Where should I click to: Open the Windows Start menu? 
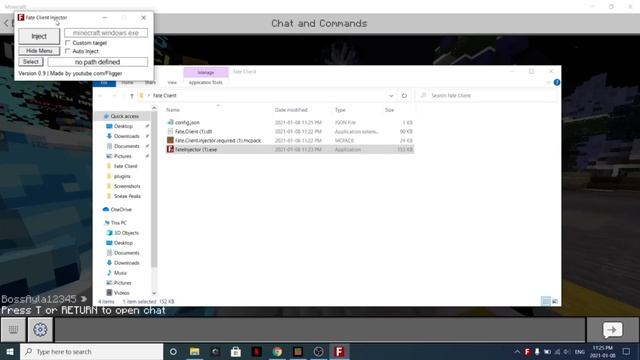[x=10, y=351]
